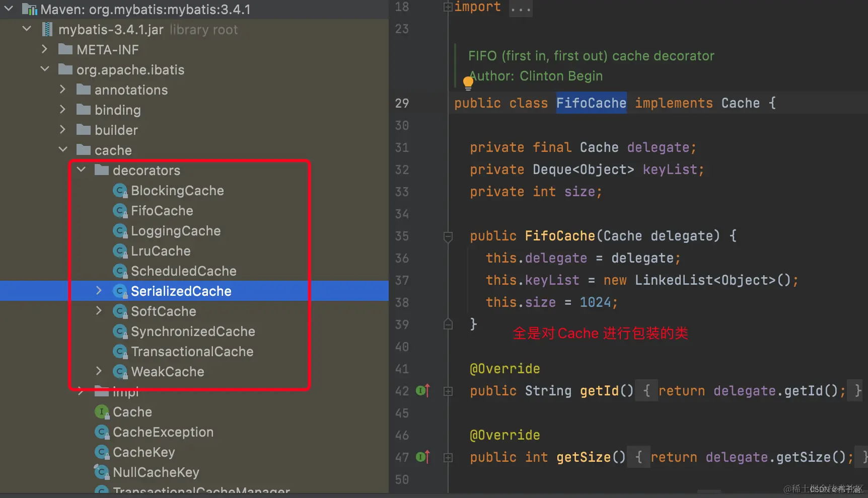Click the WeakCache class icon
Screen dimensions: 868x498
(x=120, y=372)
